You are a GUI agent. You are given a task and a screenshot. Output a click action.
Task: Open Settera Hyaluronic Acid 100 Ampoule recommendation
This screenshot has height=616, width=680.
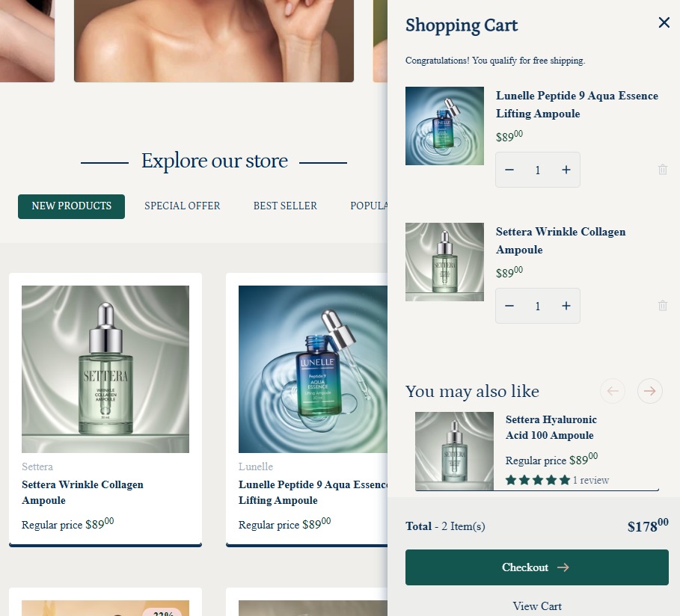(x=551, y=428)
